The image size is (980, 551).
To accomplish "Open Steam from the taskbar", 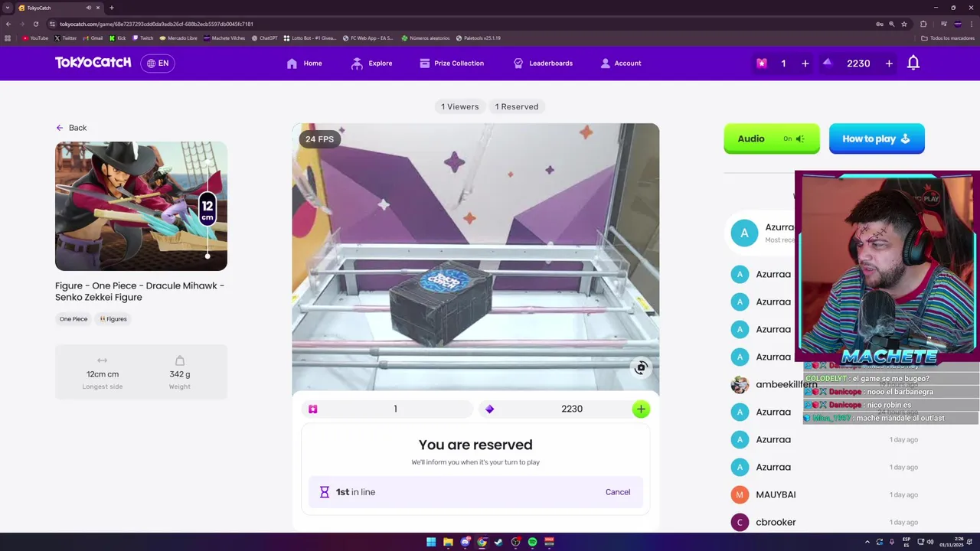I will (x=498, y=542).
